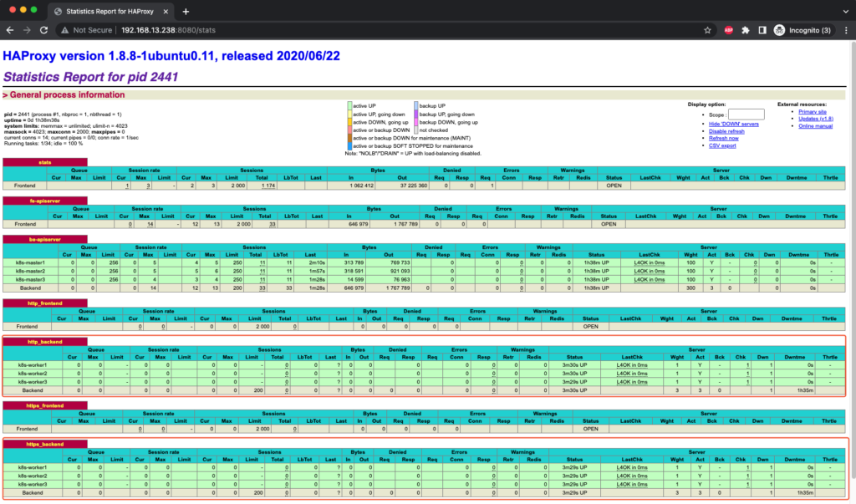Click into the Scope input field
Image resolution: width=856 pixels, height=504 pixels.
tap(746, 115)
